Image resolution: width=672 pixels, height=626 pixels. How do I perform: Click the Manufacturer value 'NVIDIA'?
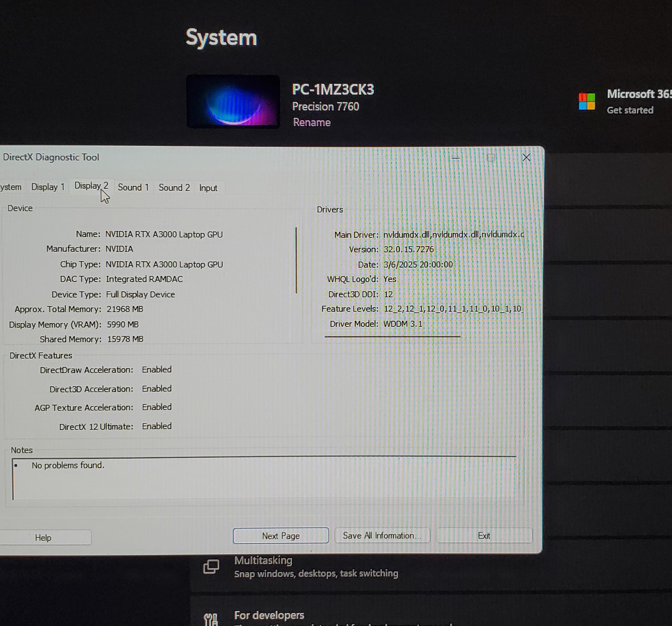click(119, 249)
